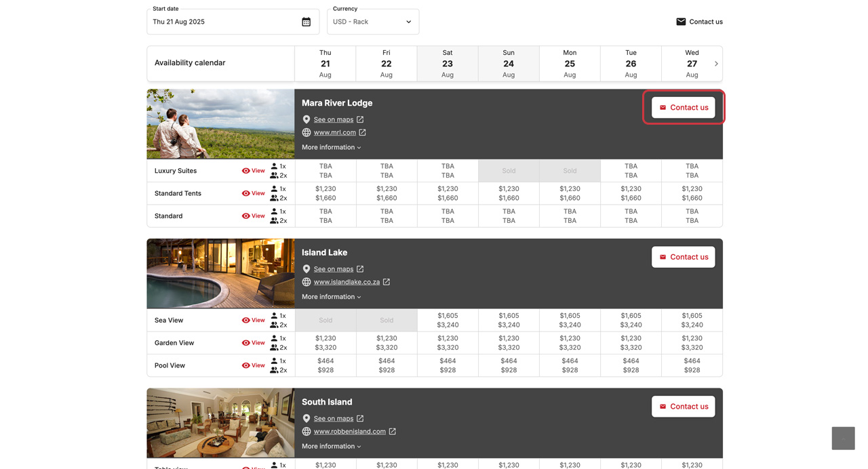Screen dimensions: 868x469
Task: Click the Start date input field
Action: click(233, 22)
